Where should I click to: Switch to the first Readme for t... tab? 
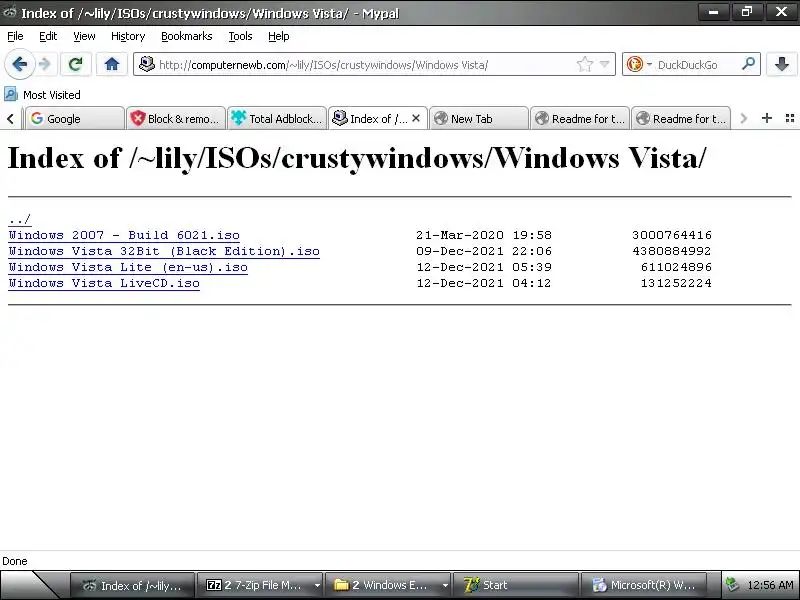[x=580, y=118]
